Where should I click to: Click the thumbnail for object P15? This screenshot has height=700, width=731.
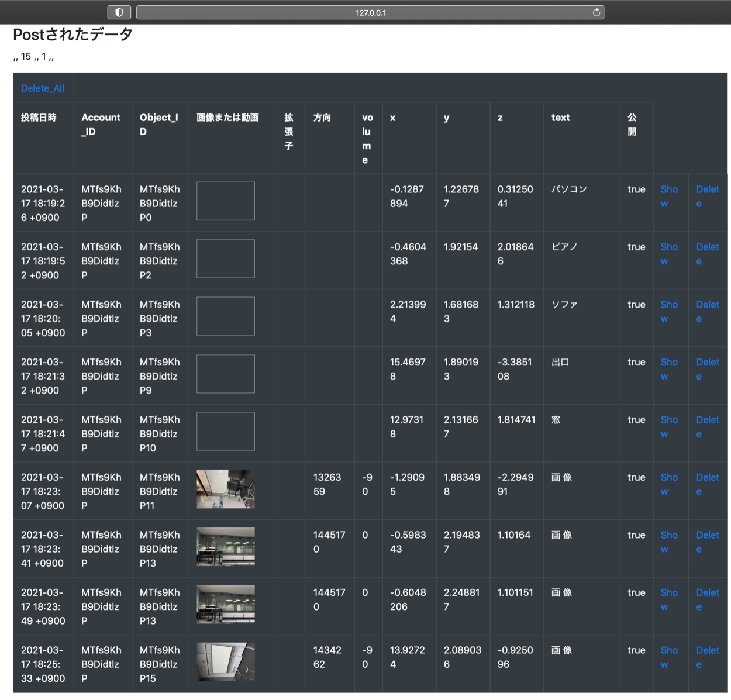226,661
